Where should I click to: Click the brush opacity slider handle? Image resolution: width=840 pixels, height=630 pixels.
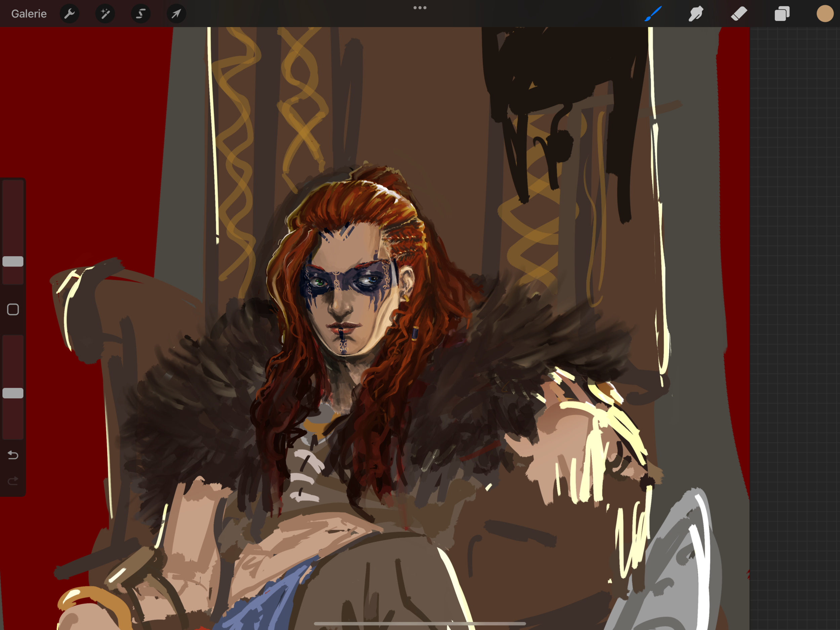13,393
